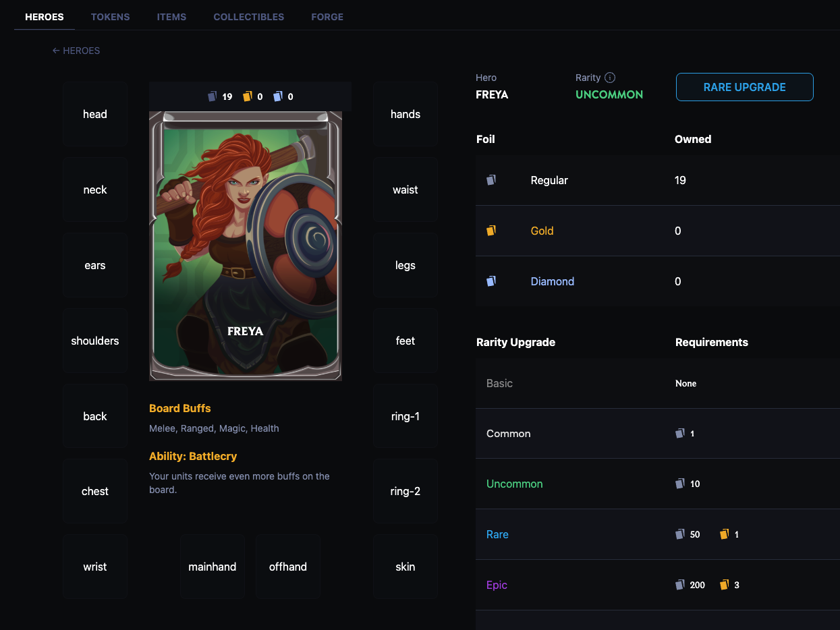Click the Diamond foil row icon

click(491, 281)
